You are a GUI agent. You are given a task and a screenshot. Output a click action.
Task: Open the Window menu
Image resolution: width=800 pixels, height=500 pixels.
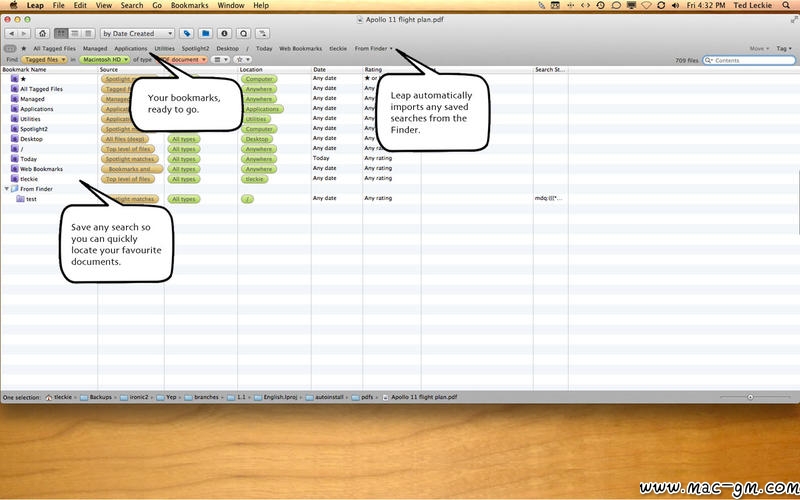(231, 5)
